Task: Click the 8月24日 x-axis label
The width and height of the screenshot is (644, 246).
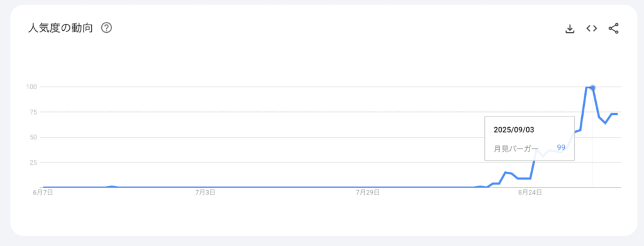Action: coord(530,192)
